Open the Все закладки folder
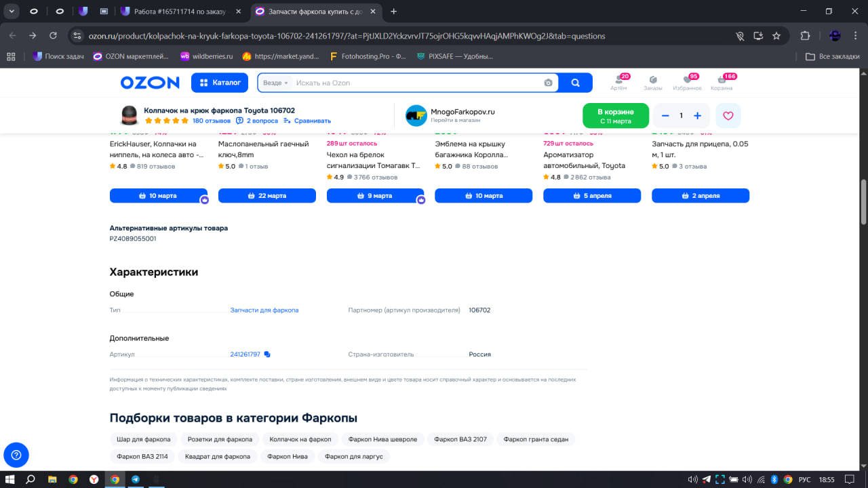This screenshot has width=868, height=488. pos(833,56)
